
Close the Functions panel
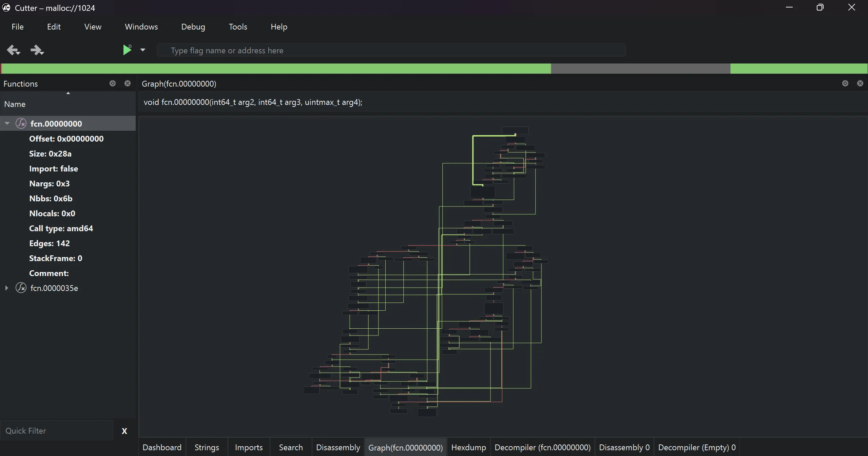128,84
